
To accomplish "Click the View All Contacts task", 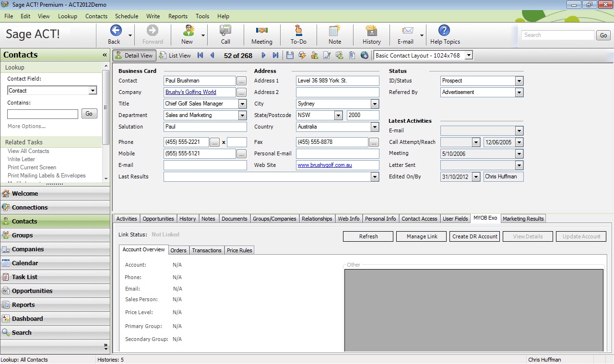I will (x=28, y=151).
